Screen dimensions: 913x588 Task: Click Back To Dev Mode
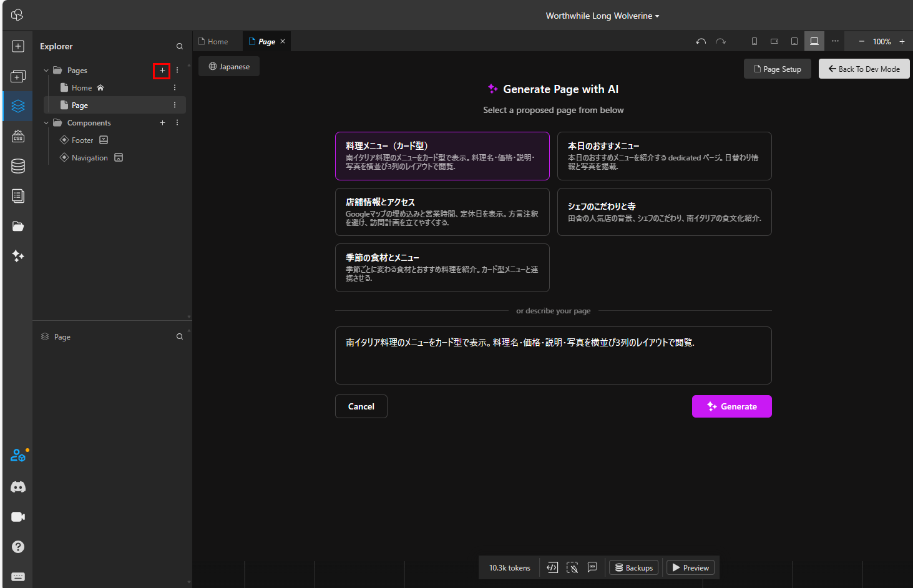864,69
